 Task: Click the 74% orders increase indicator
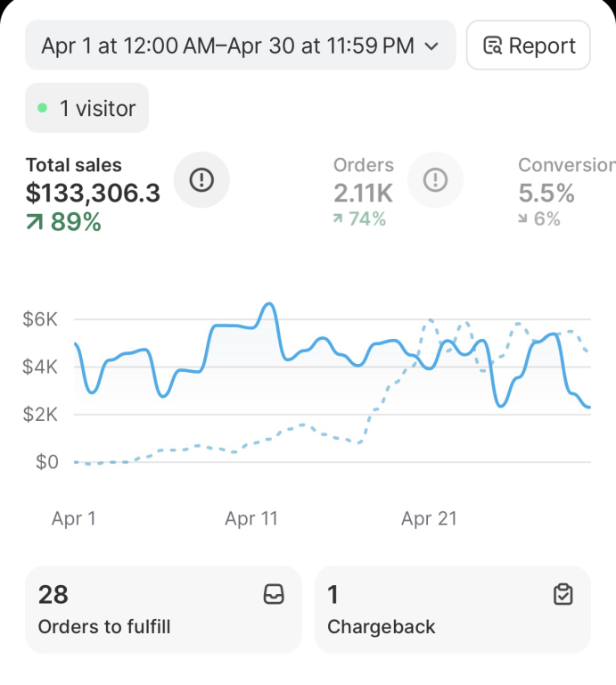point(360,219)
